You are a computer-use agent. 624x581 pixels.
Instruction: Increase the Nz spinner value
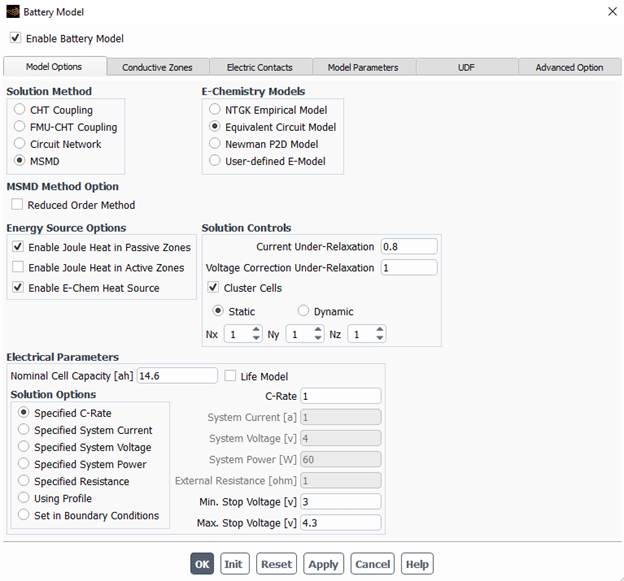[x=380, y=330]
